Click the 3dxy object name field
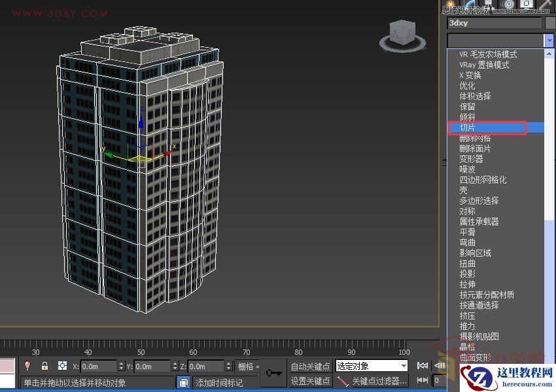Viewport: 556px width, 392px height. pos(494,22)
